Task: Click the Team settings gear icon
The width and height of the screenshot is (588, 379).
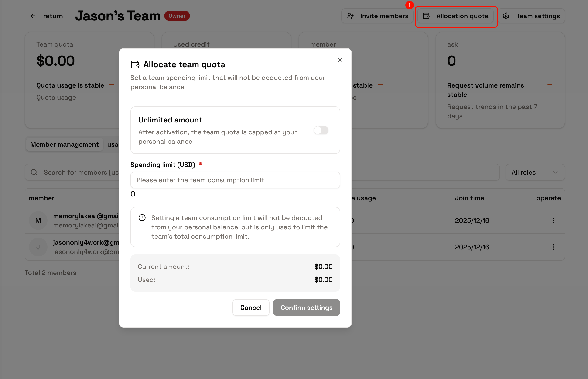Action: click(x=506, y=16)
